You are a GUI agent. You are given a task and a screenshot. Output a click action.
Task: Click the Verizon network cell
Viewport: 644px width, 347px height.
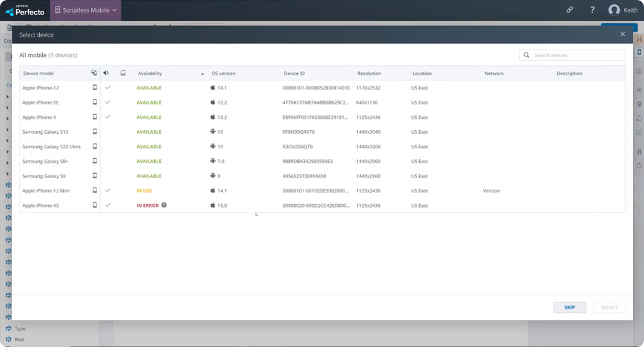coord(491,191)
